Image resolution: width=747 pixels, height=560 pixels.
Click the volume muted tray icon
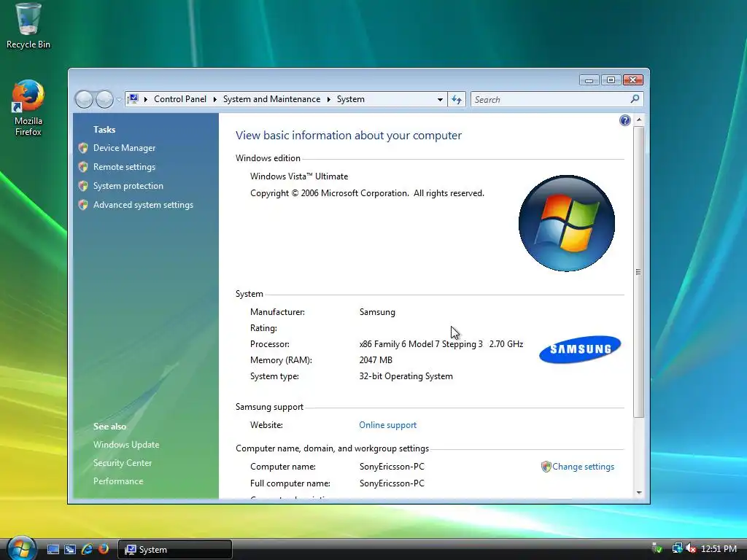click(690, 548)
